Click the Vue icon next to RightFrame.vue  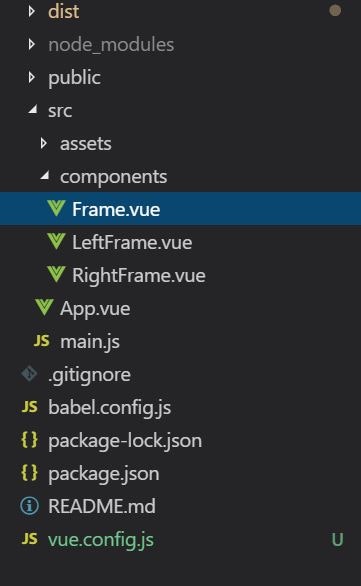click(56, 274)
